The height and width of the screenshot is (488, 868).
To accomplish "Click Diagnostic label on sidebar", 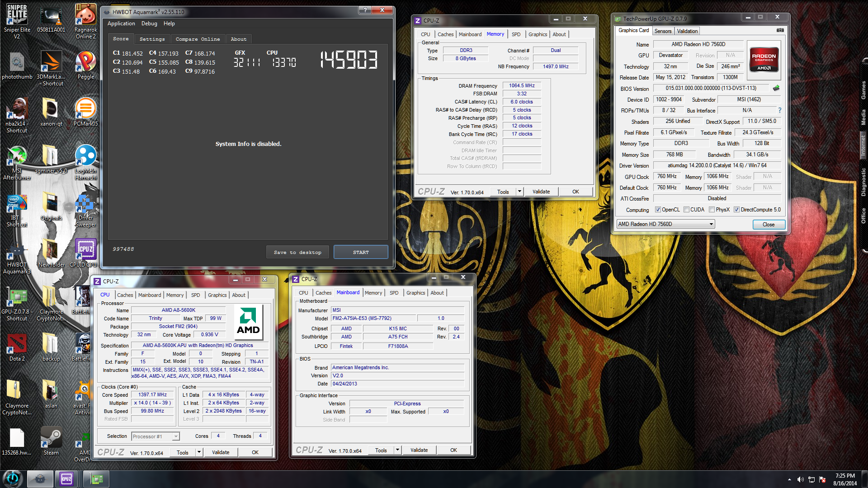I will pyautogui.click(x=863, y=182).
